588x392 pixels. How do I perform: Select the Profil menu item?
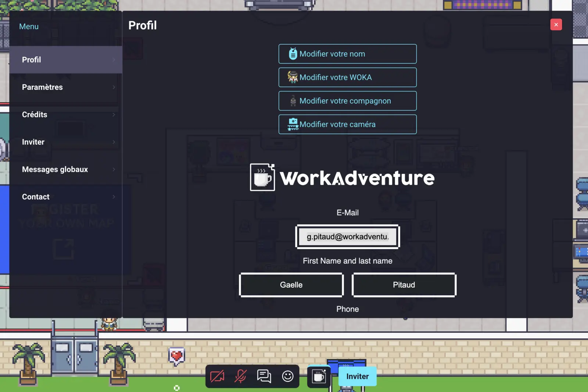click(x=66, y=60)
